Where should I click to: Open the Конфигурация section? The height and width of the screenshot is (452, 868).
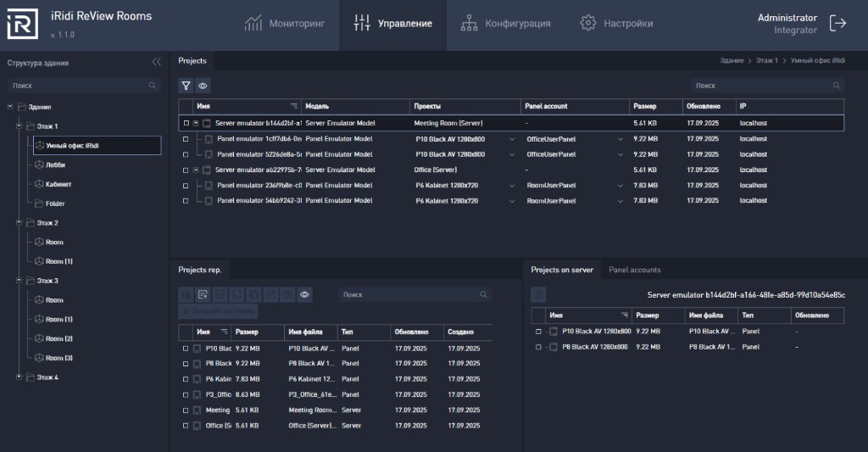click(505, 23)
